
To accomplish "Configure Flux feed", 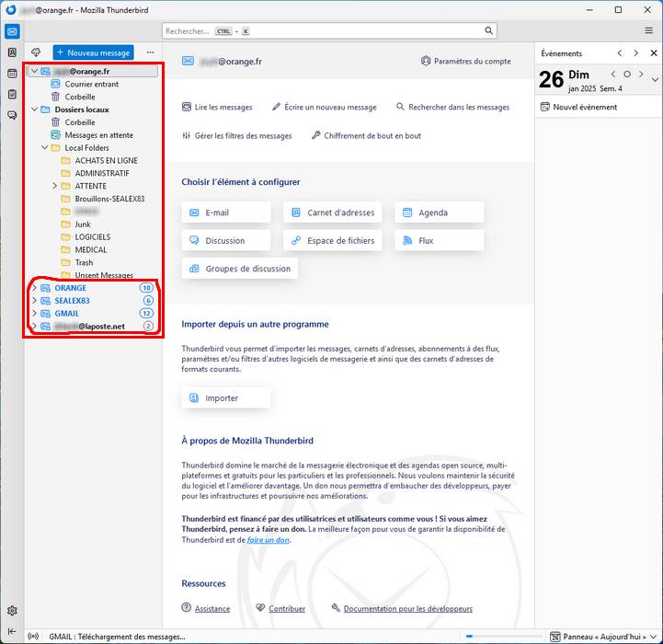I will [x=440, y=240].
